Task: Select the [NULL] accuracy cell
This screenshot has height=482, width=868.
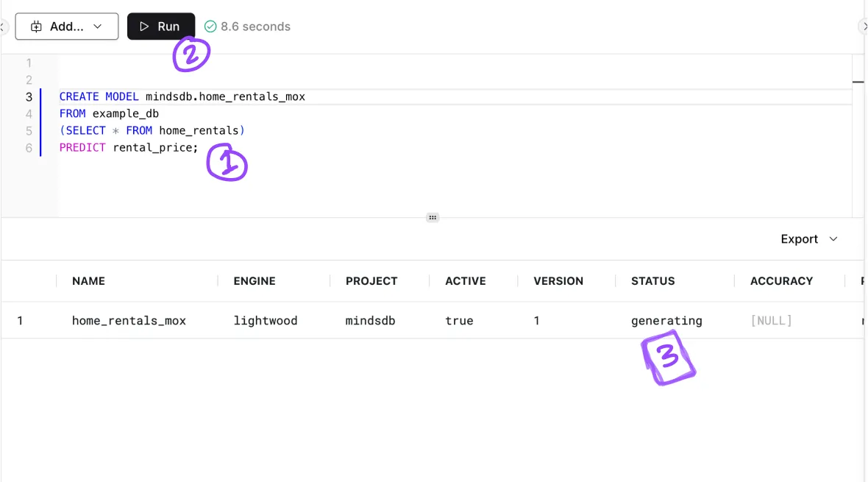Action: click(x=771, y=321)
